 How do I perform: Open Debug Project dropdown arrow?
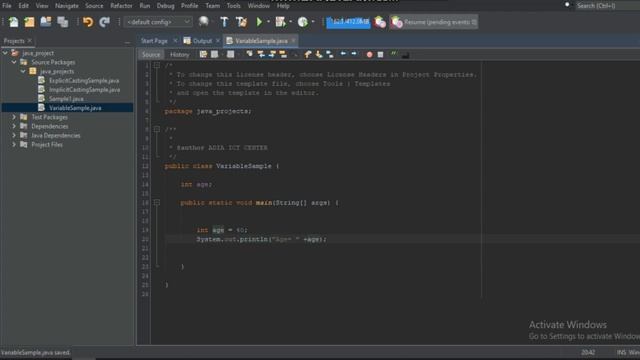click(290, 22)
